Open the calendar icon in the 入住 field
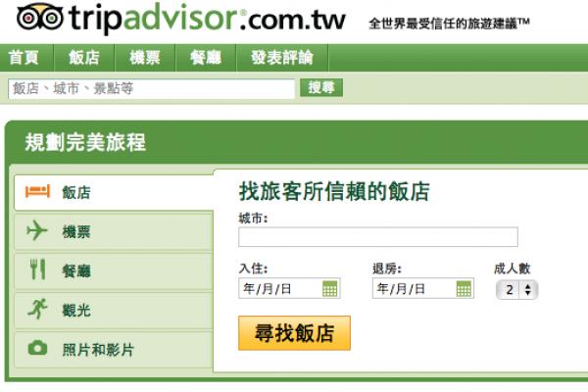 click(x=329, y=288)
